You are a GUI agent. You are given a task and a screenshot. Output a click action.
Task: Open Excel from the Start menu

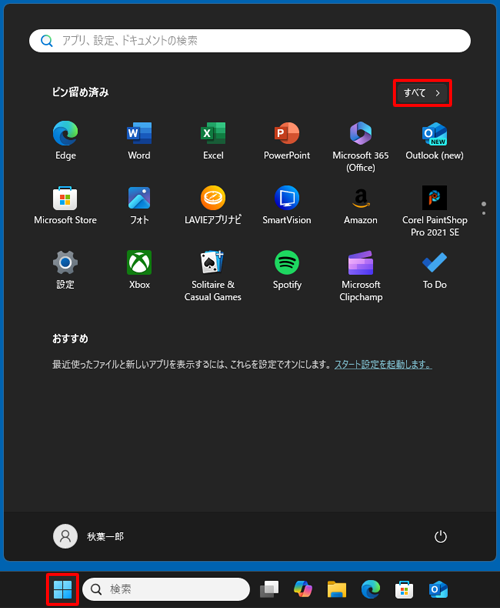(x=213, y=141)
